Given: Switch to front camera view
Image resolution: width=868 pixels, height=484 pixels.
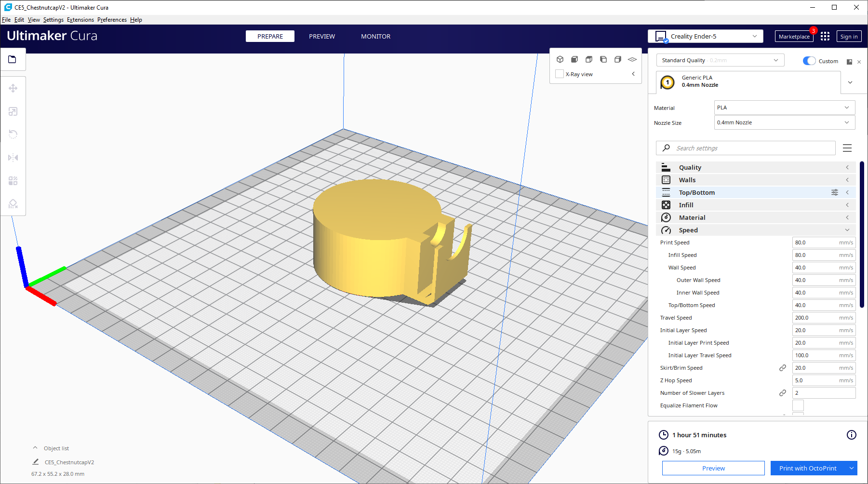Looking at the screenshot, I should click(574, 59).
